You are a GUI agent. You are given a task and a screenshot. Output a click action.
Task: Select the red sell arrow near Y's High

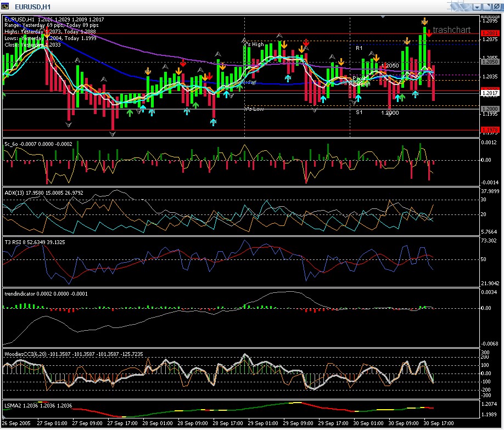coord(306,44)
